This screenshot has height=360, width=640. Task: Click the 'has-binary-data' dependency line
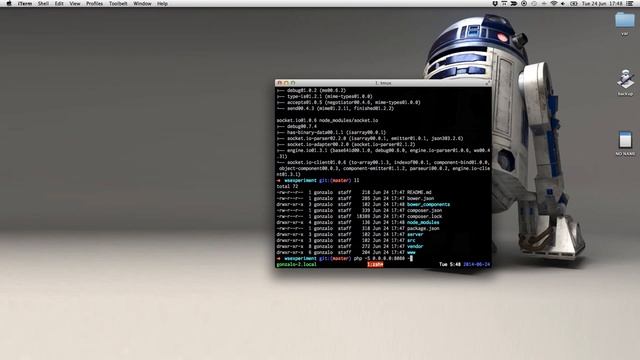[331, 133]
